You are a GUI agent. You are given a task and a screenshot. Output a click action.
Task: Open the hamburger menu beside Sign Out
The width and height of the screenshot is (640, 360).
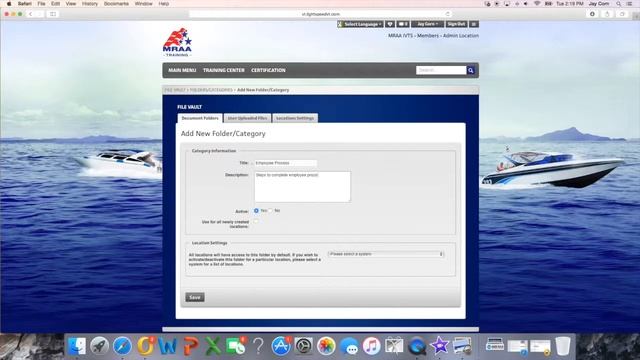tap(473, 24)
